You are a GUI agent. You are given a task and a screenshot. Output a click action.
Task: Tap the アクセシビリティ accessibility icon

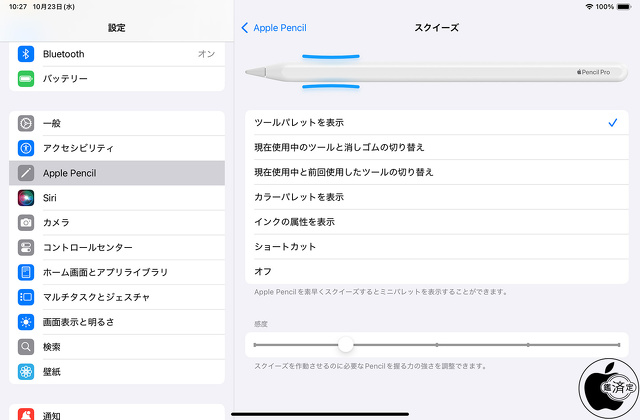click(x=26, y=148)
